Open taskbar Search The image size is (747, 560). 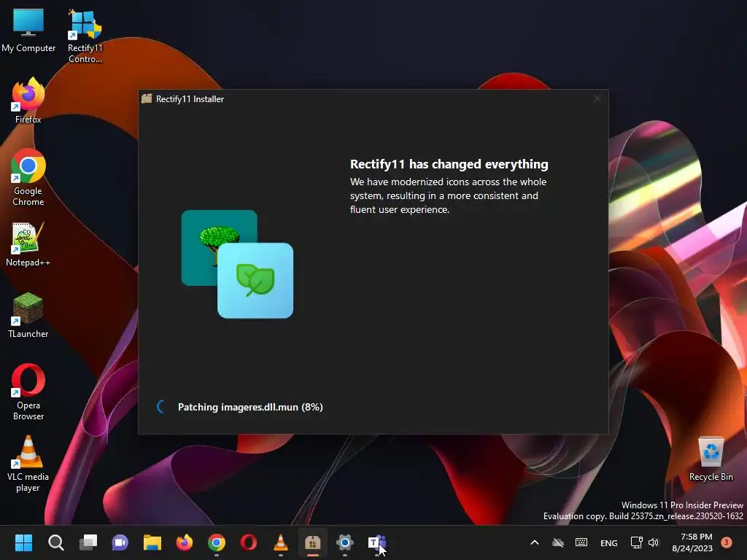click(x=55, y=542)
